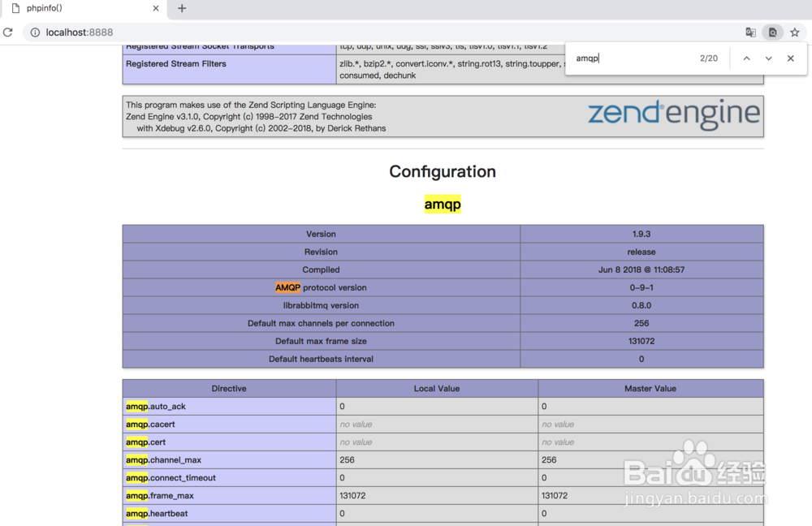Click the find-in-page search icon
The image size is (812, 526).
pyautogui.click(x=772, y=32)
